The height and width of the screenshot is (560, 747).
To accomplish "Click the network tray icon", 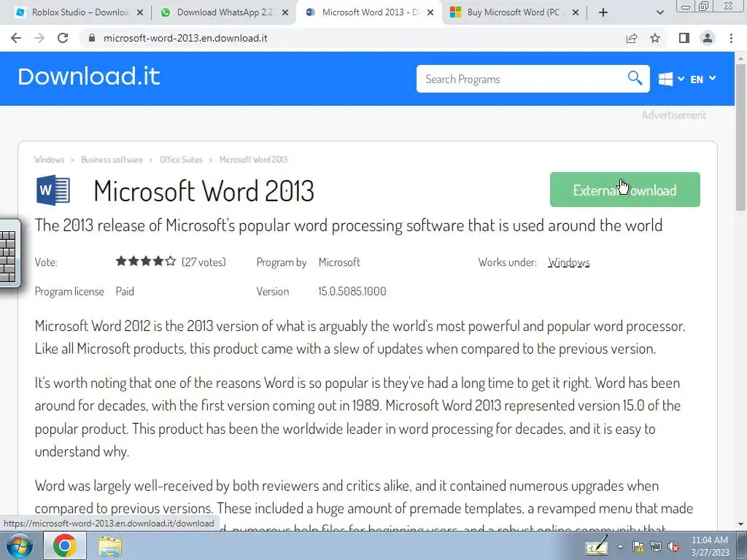I will point(656,547).
